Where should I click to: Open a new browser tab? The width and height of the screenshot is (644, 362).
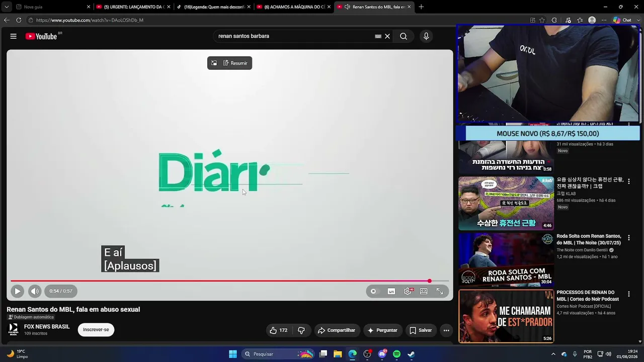[421, 7]
